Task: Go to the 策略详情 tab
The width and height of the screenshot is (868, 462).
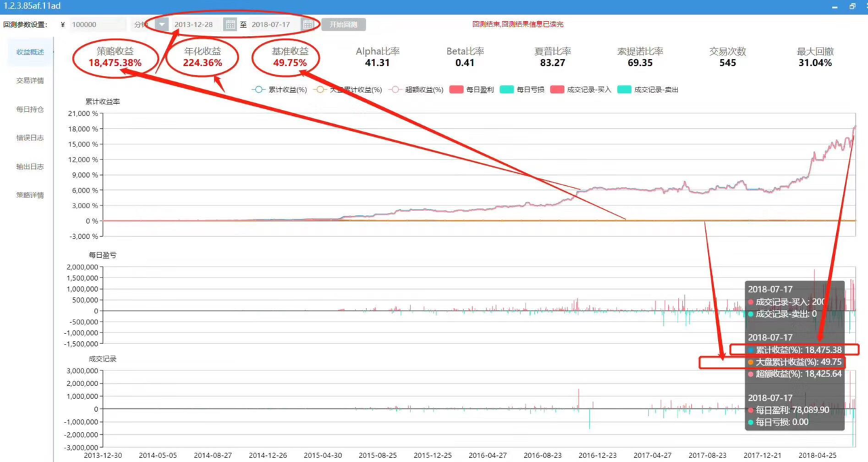Action: click(x=30, y=195)
